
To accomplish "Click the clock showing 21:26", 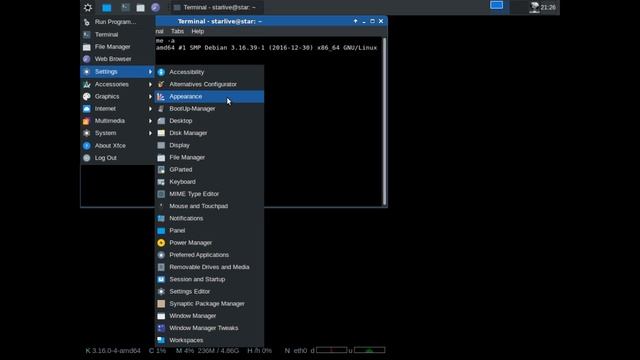I will (548, 7).
